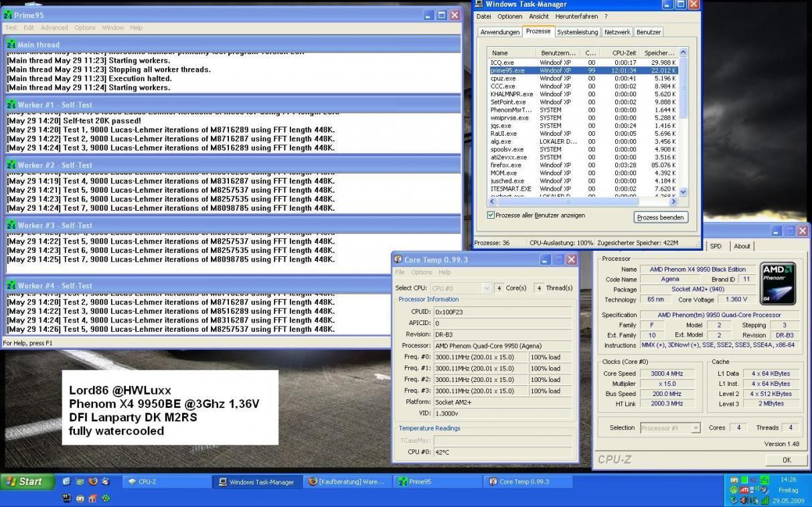This screenshot has width=812, height=507.
Task: Switch to the Systemleistung tab
Action: (x=578, y=32)
